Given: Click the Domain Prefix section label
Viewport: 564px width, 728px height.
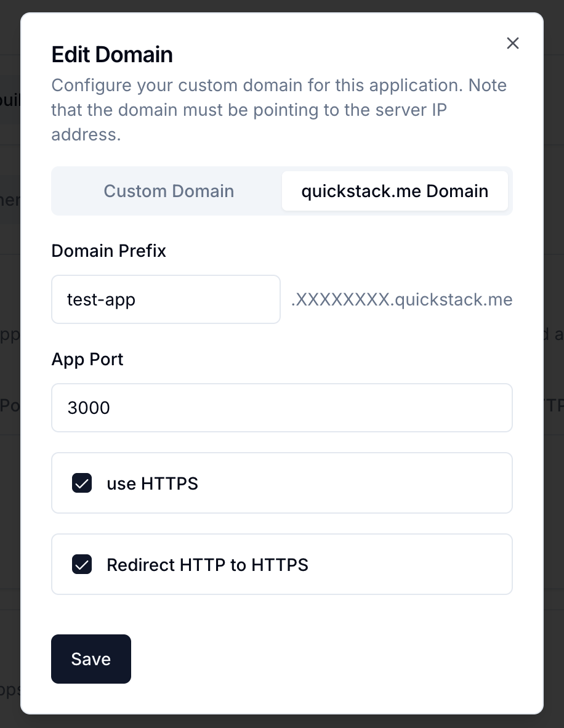Looking at the screenshot, I should point(108,251).
